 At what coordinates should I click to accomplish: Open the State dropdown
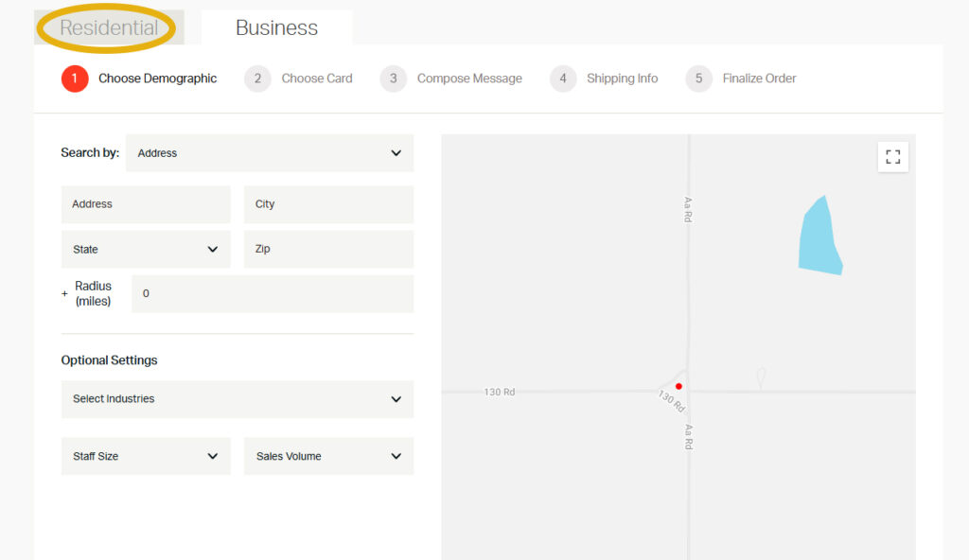click(146, 250)
